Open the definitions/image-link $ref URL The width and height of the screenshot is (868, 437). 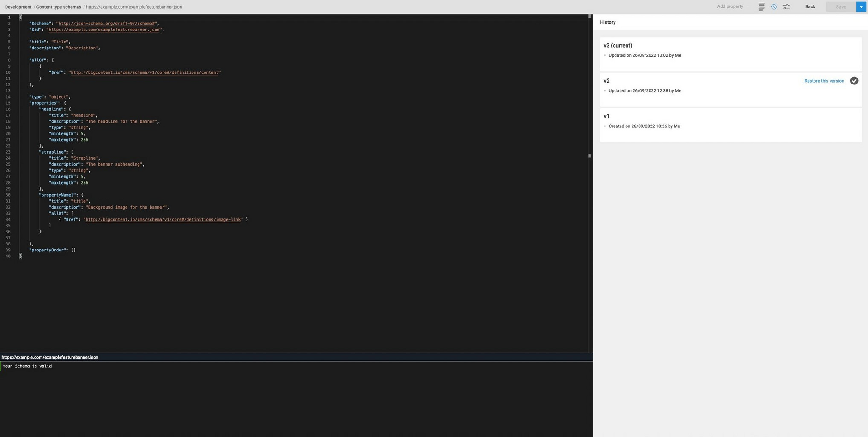(163, 220)
